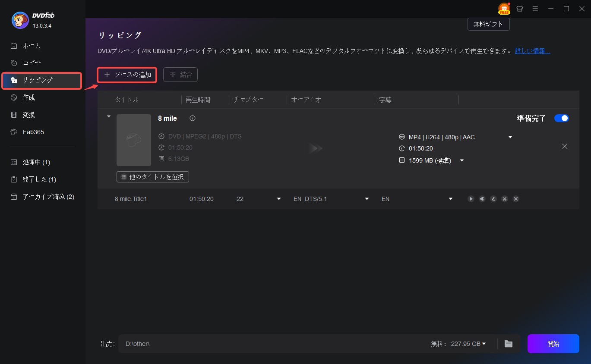Image resolution: width=591 pixels, height=364 pixels.
Task: Click the 結合 merge button
Action: (180, 75)
